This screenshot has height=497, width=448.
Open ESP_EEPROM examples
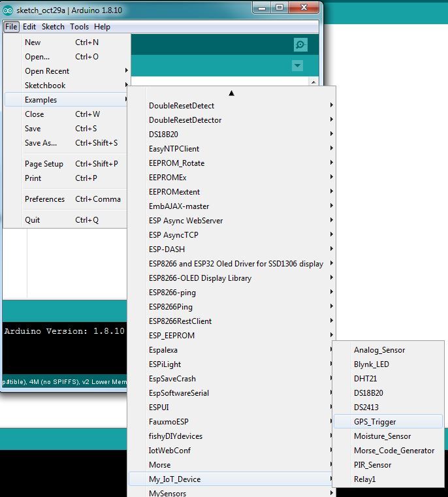tap(231, 335)
